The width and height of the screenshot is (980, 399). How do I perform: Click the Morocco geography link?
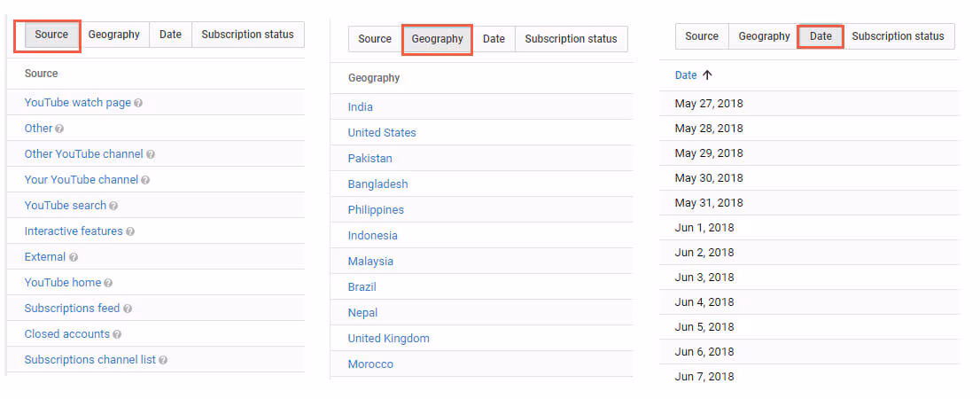click(x=370, y=364)
